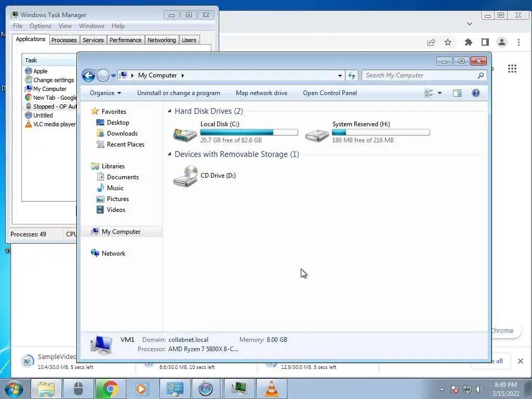The width and height of the screenshot is (532, 399).
Task: Open the Google apps grid icon
Action: click(x=512, y=69)
